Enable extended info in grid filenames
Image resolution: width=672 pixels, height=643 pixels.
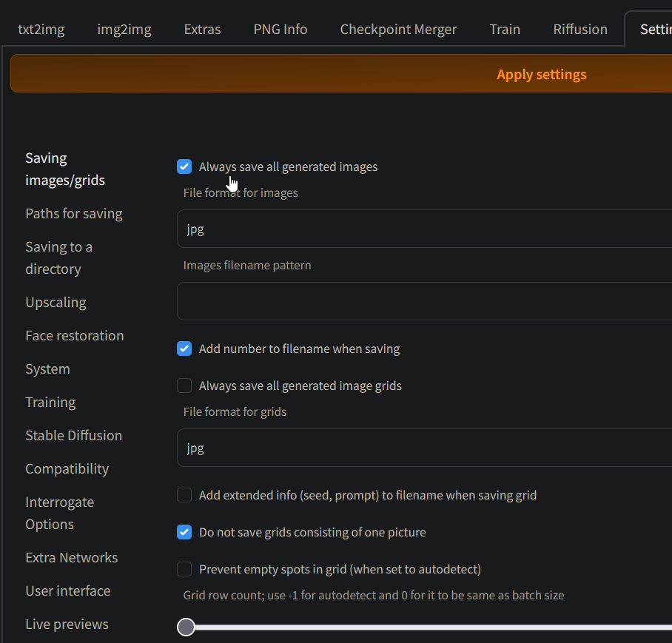(184, 495)
